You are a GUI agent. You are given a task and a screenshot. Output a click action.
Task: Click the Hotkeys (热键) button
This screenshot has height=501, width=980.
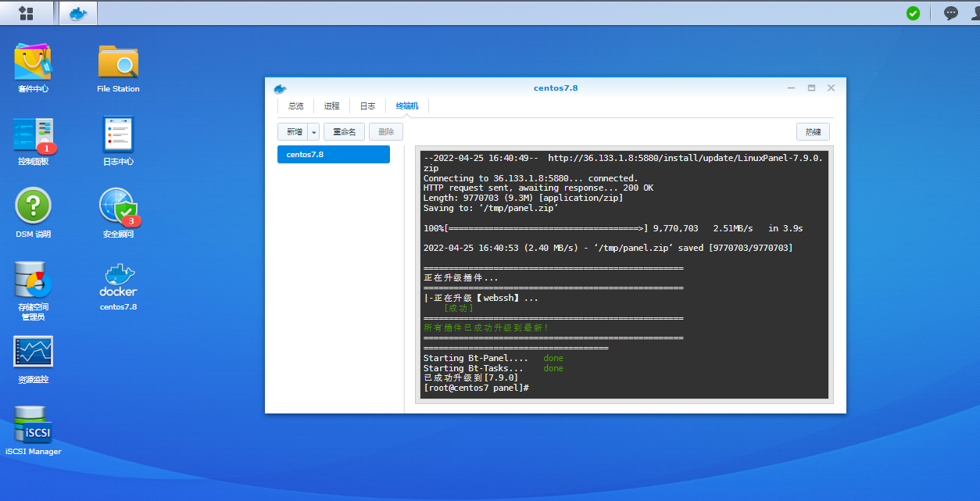813,132
